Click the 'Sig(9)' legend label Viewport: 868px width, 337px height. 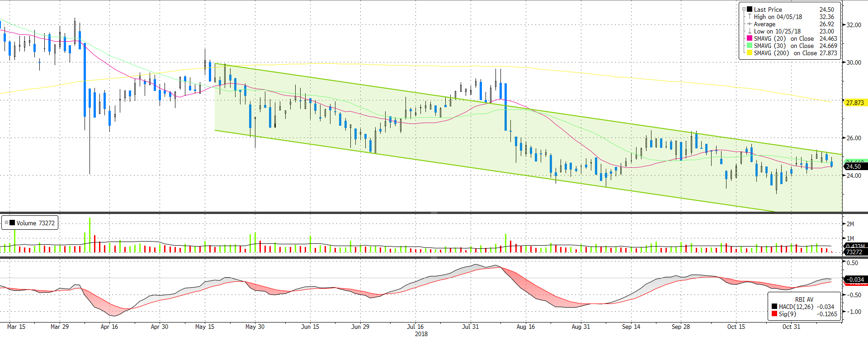coord(787,314)
